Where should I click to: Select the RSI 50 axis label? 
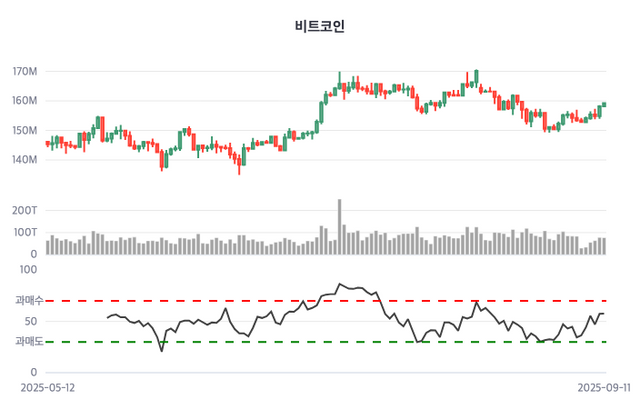pyautogui.click(x=30, y=321)
